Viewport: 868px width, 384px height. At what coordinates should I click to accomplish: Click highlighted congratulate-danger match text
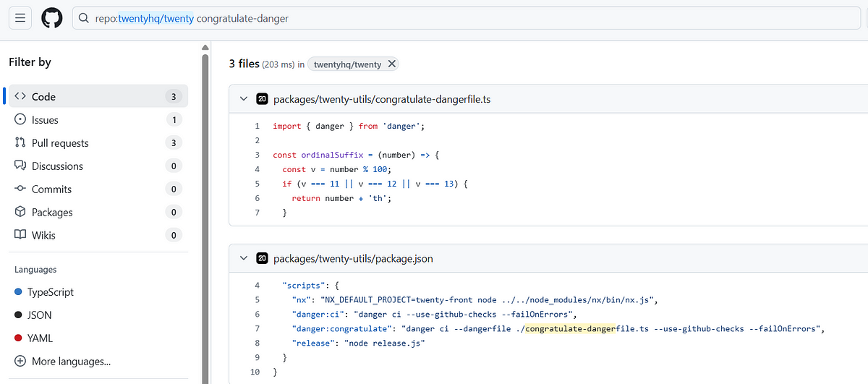(x=569, y=328)
